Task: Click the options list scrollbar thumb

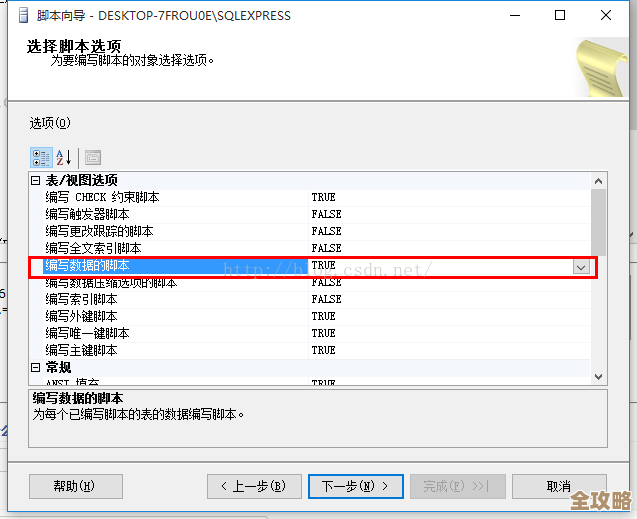Action: [x=598, y=222]
